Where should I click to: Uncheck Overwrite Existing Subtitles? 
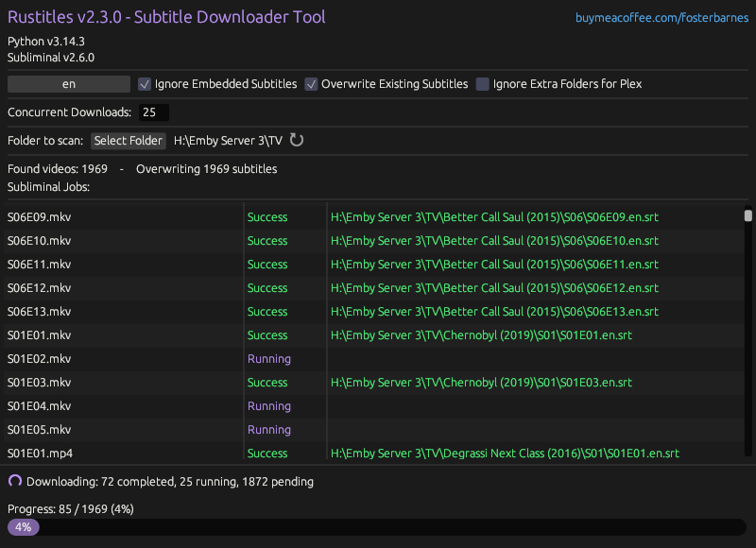(x=311, y=84)
